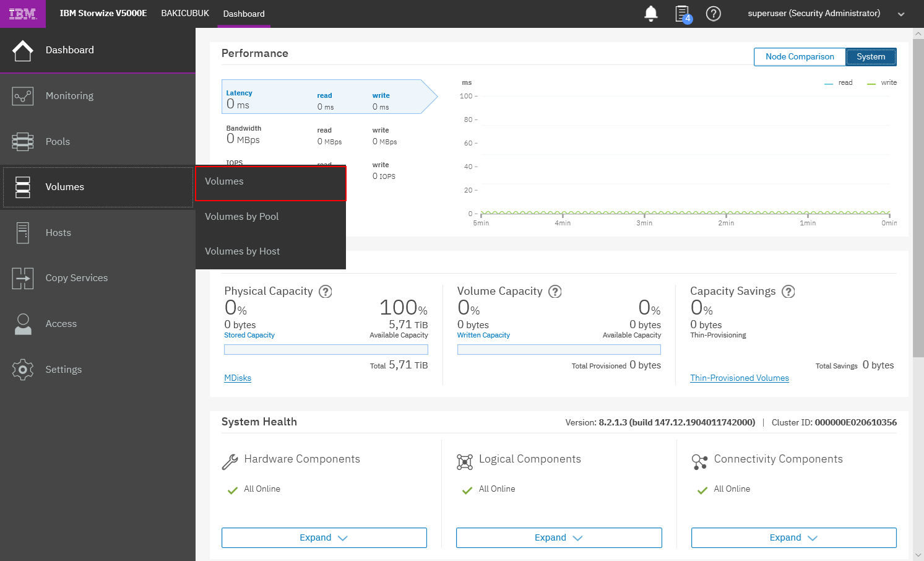Select Volumes submenu item
This screenshot has width=924, height=561.
point(270,182)
